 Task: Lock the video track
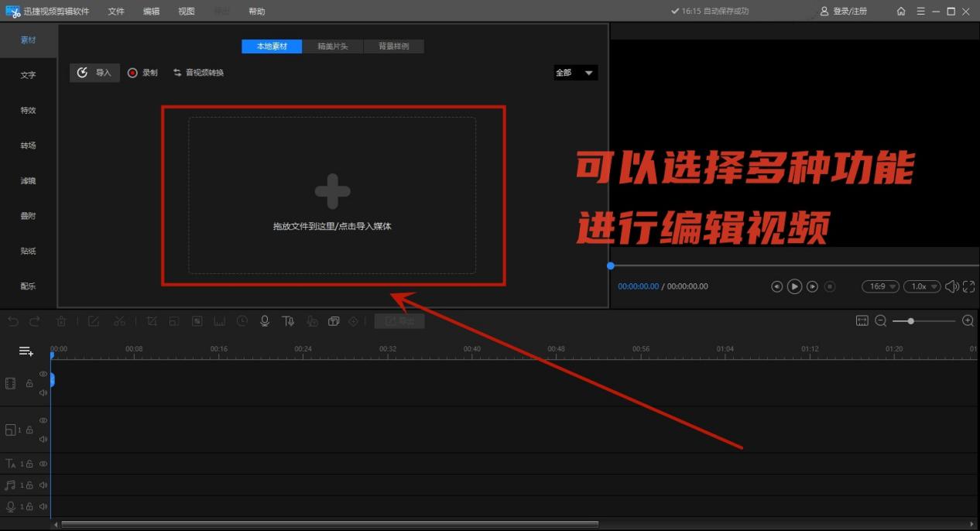tap(29, 383)
